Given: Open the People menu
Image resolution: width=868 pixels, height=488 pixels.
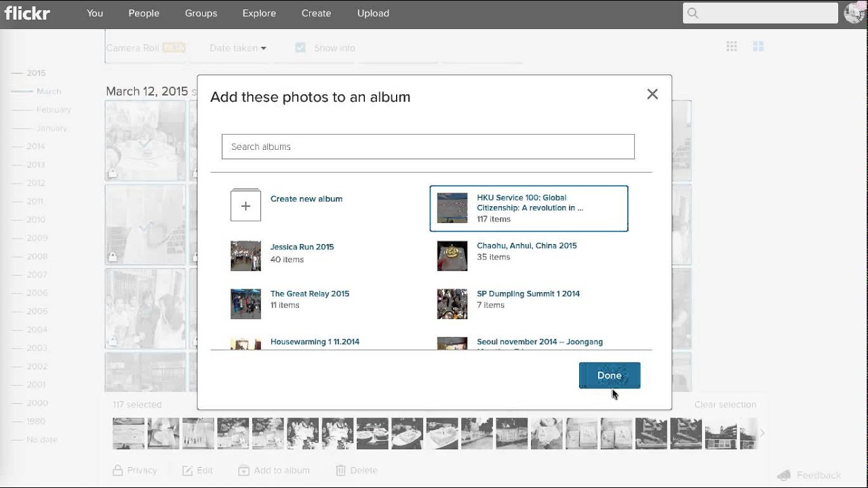Looking at the screenshot, I should pyautogui.click(x=144, y=13).
